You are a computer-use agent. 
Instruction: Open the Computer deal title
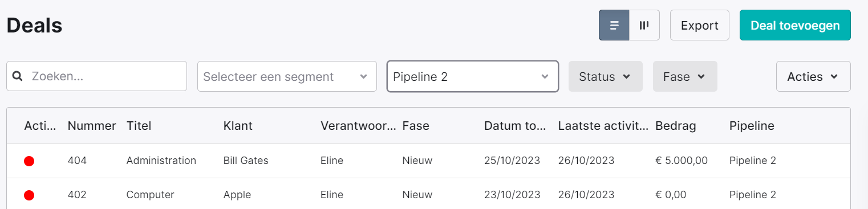coord(150,195)
